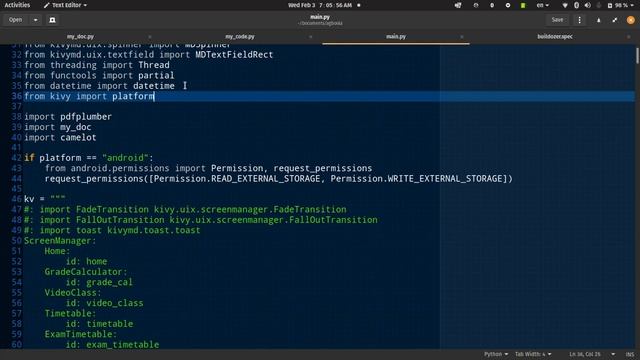Click line 38 import pdfplumber
Screen dimensions: 640x360
click(68, 117)
